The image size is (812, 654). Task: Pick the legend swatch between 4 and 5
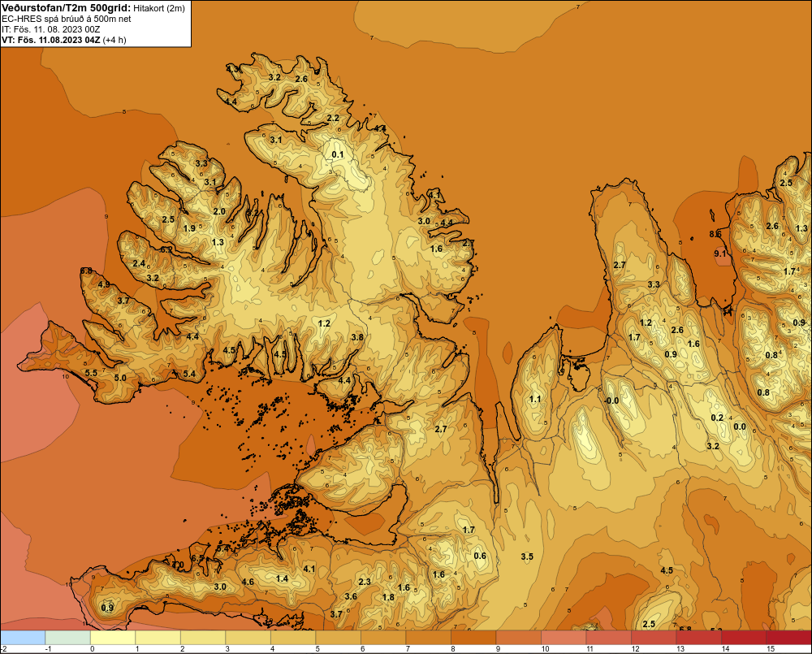(x=293, y=637)
